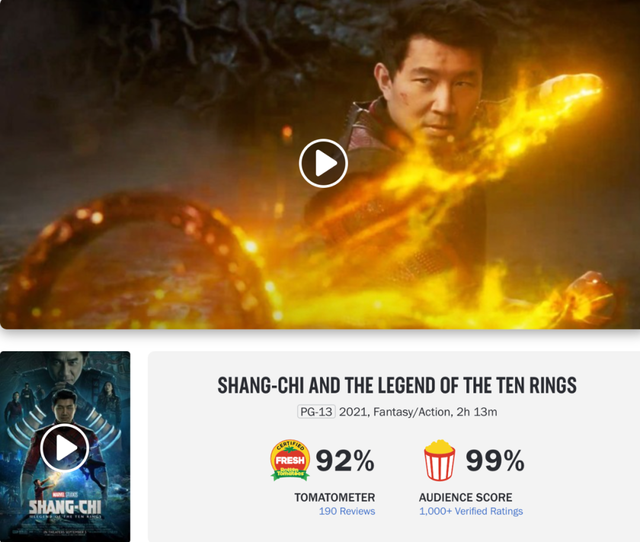640x542 pixels.
Task: Open the 1,000+ Verified Ratings link
Action: [471, 511]
